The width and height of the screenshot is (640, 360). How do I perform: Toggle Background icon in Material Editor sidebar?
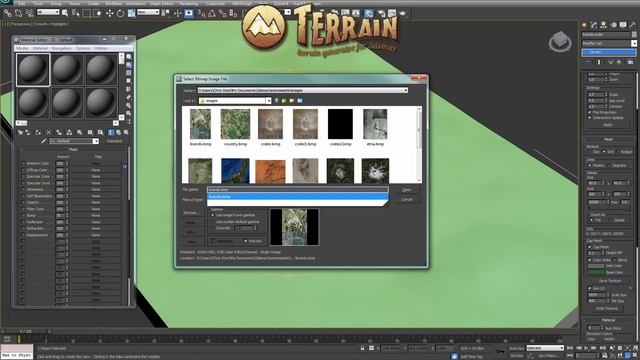(129, 73)
